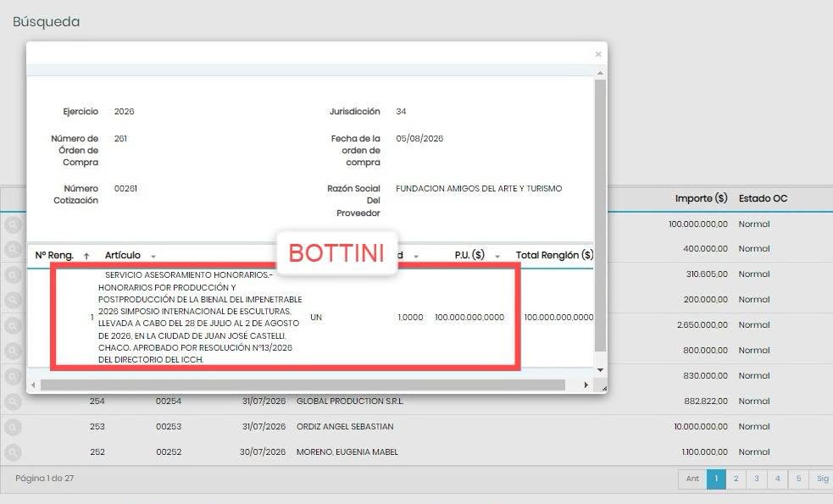The width and height of the screenshot is (833, 504).
Task: Click the popup vertical scrollbar thumb
Action: [600, 215]
